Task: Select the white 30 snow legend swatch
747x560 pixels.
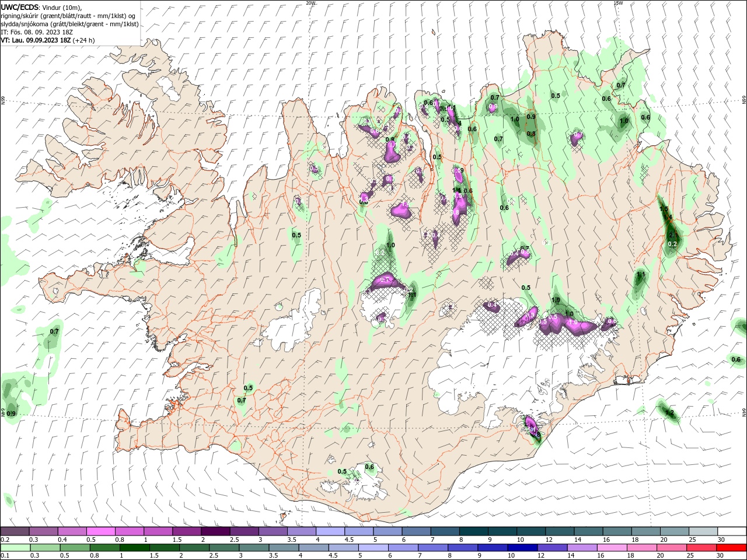Action: [732, 531]
